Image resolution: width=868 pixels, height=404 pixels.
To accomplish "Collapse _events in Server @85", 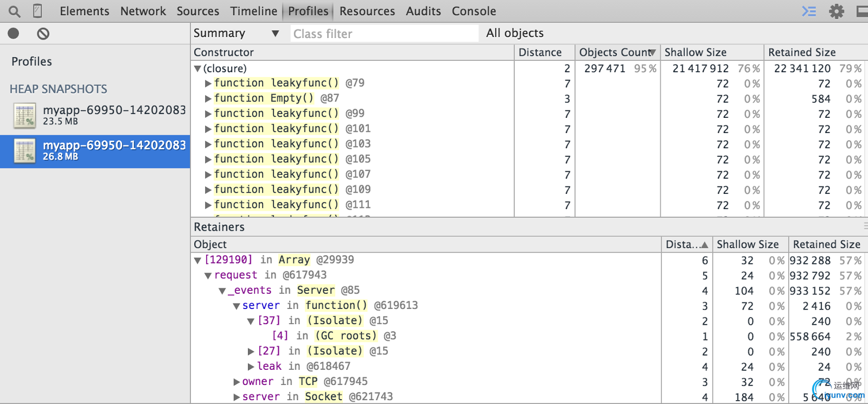I will [222, 291].
